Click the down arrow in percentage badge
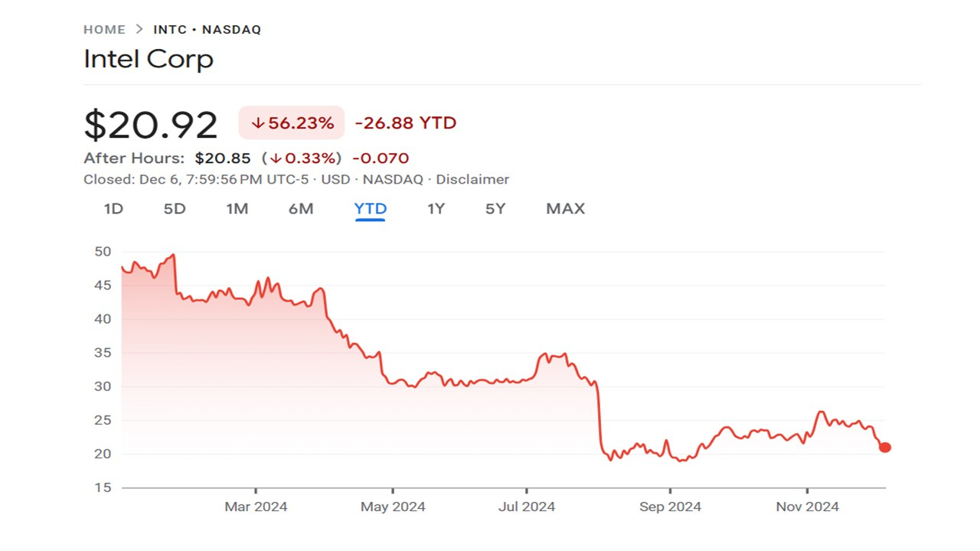 [x=258, y=123]
